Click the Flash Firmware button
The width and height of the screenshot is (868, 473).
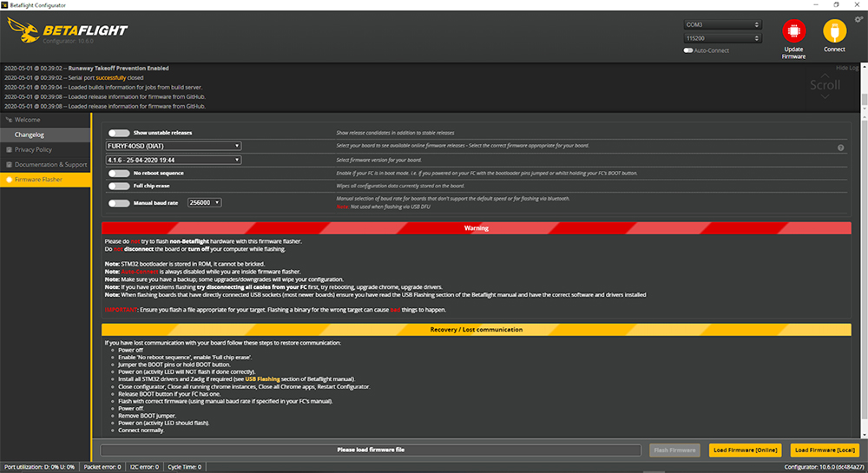674,450
